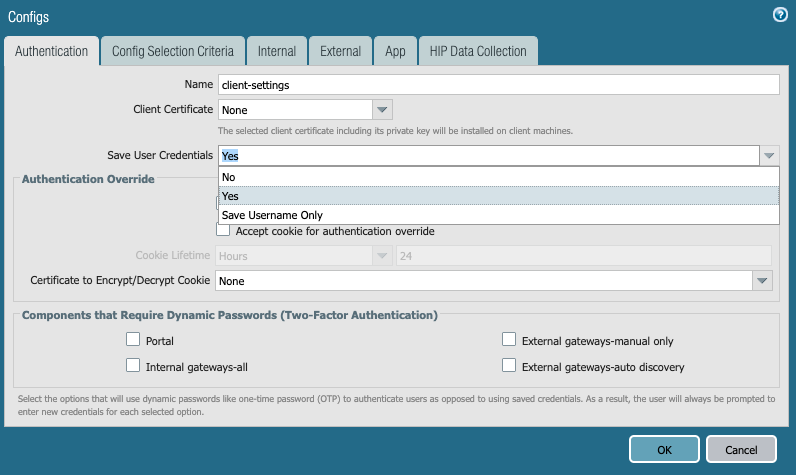Image resolution: width=796 pixels, height=475 pixels.
Task: Switch to Config Selection Criteria tab
Action: coord(172,51)
